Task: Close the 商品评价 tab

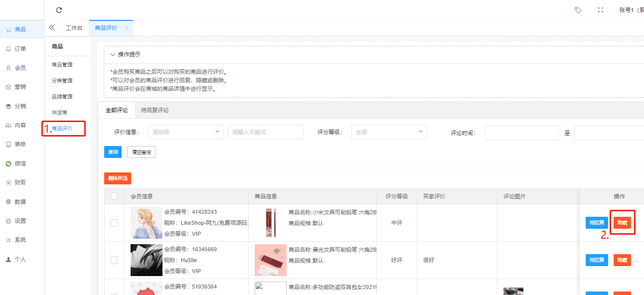Action: (127, 28)
